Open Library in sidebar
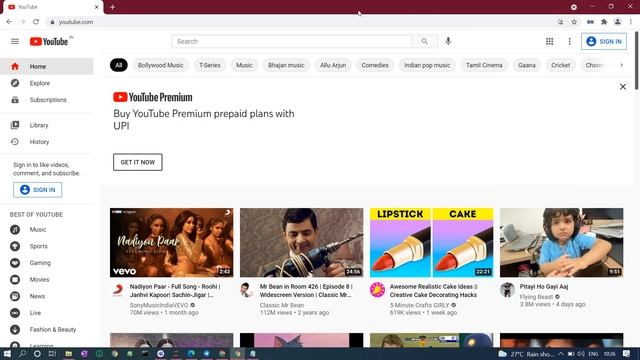This screenshot has height=360, width=640. click(x=47, y=125)
